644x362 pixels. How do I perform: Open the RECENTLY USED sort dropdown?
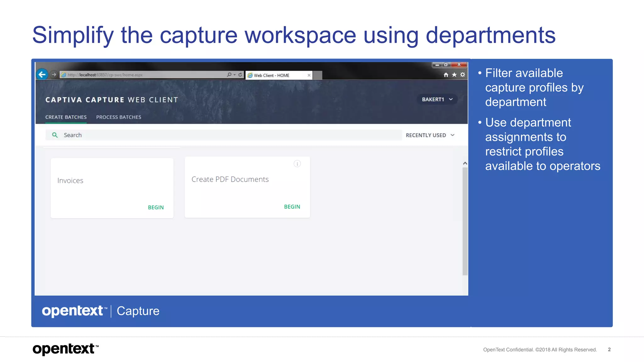pos(430,135)
